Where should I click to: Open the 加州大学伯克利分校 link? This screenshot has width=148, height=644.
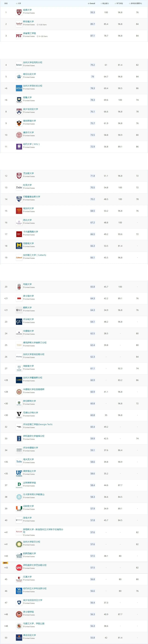point(33,63)
